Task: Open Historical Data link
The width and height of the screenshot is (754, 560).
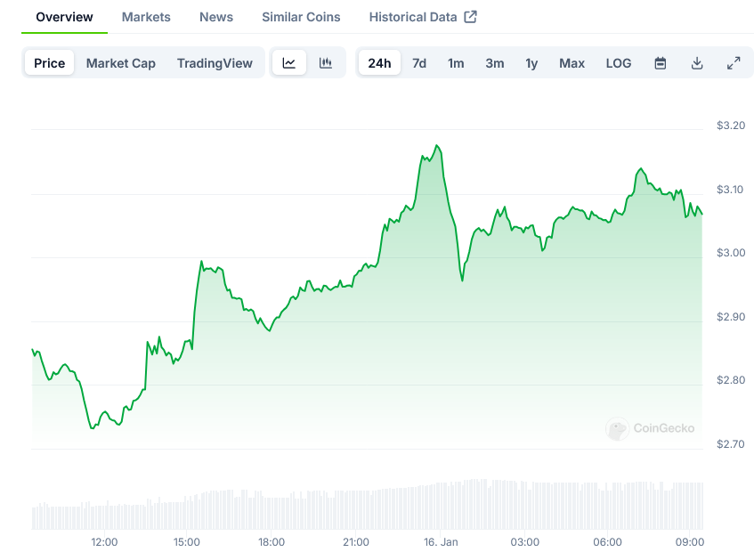Action: pyautogui.click(x=413, y=17)
